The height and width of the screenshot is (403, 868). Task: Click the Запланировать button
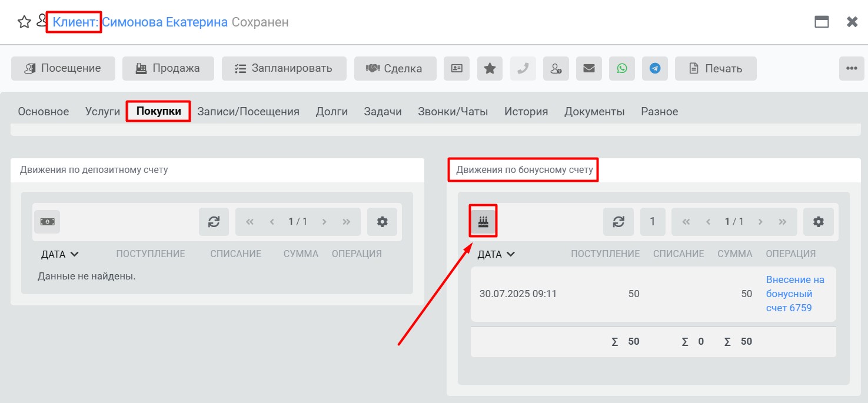[284, 68]
